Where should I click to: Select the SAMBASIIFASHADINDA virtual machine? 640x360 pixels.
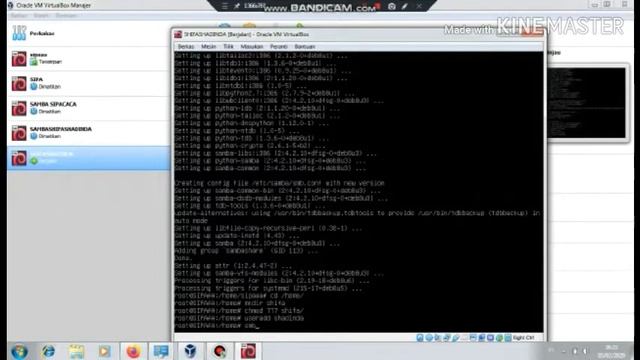(x=88, y=133)
